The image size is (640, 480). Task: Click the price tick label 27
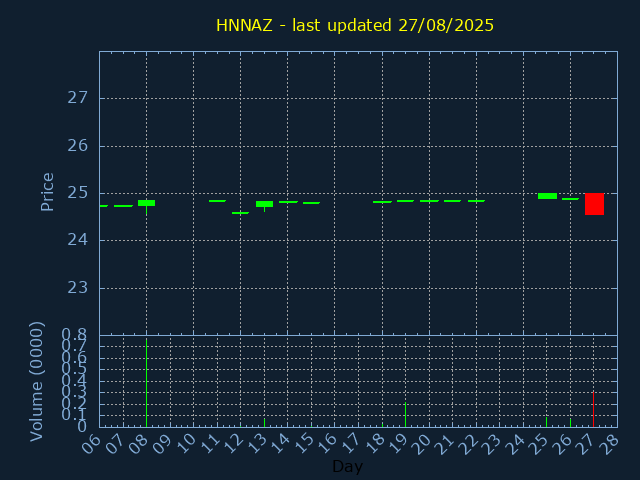(78, 98)
